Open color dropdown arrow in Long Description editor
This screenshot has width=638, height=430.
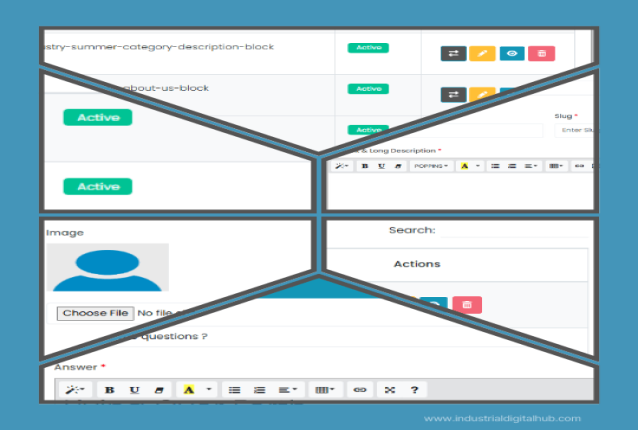(x=478, y=166)
